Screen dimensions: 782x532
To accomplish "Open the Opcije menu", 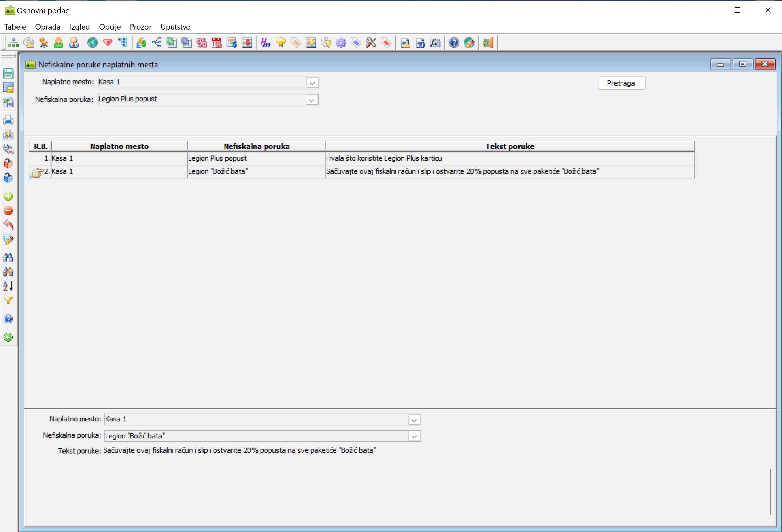I will point(110,27).
